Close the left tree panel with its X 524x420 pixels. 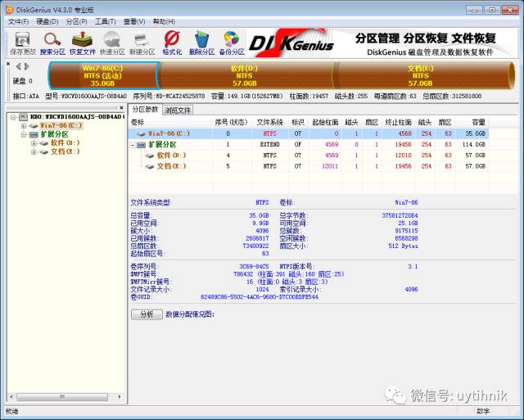pos(122,107)
